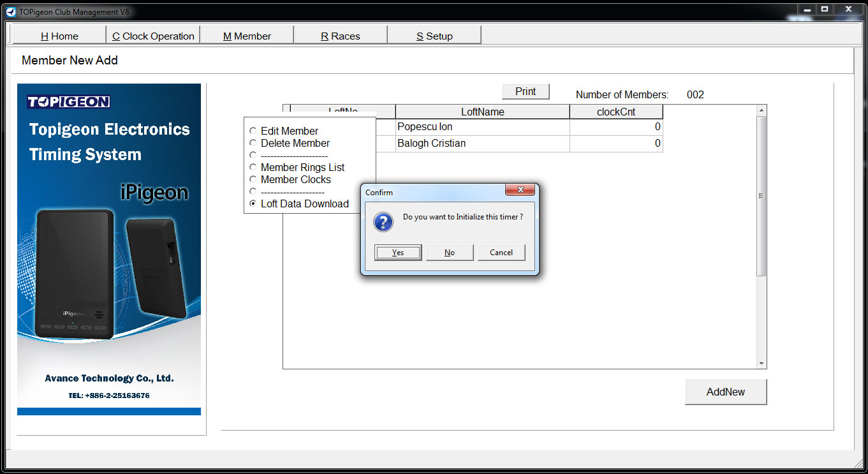Viewport: 868px width, 474px height.
Task: Click the Print button
Action: 526,91
